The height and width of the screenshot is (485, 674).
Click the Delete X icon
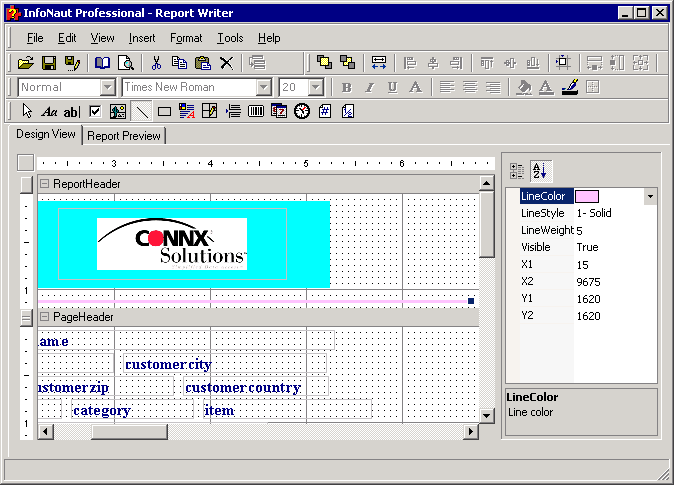click(227, 63)
